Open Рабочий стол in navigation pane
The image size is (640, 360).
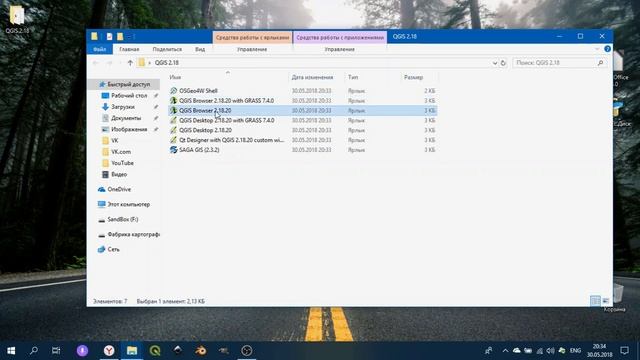(129, 96)
